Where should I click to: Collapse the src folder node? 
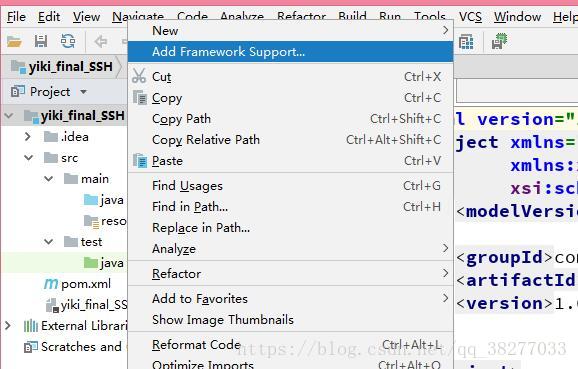tap(29, 158)
